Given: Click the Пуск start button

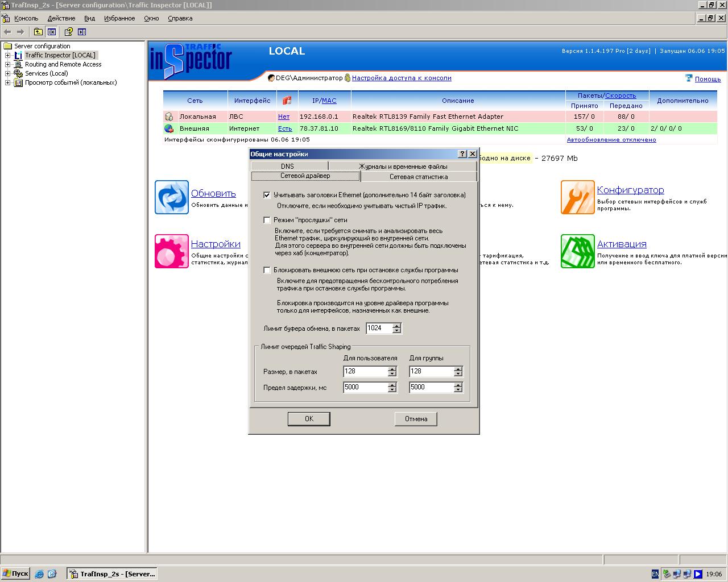Looking at the screenshot, I should 15,574.
